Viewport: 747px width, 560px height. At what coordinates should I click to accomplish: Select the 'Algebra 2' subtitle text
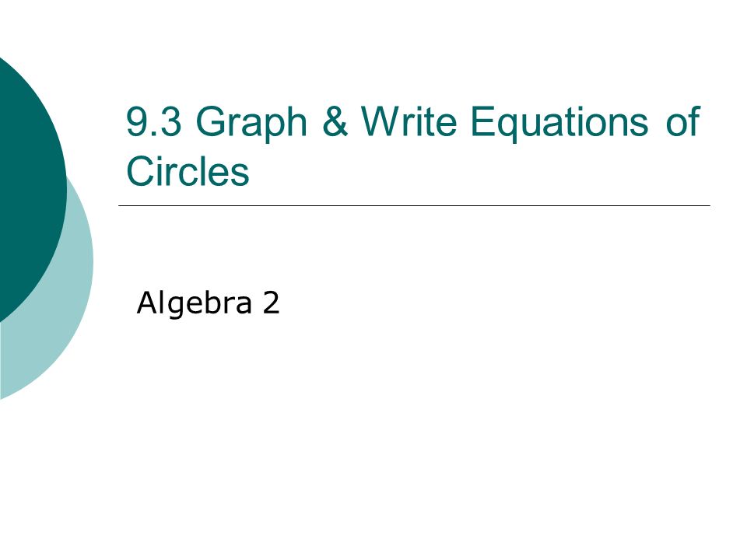(x=208, y=303)
